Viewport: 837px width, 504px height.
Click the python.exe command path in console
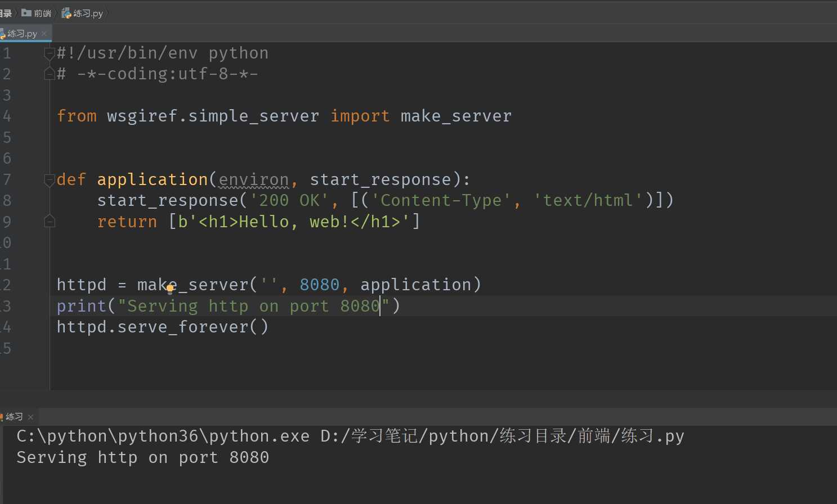[163, 436]
